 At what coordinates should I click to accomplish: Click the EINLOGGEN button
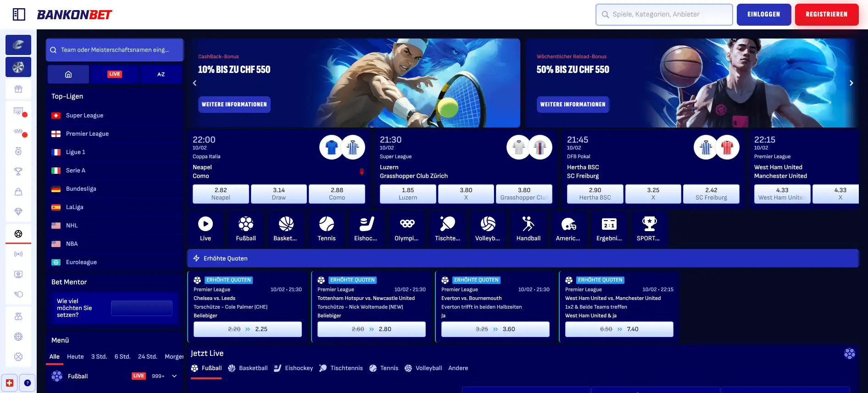[x=764, y=15]
